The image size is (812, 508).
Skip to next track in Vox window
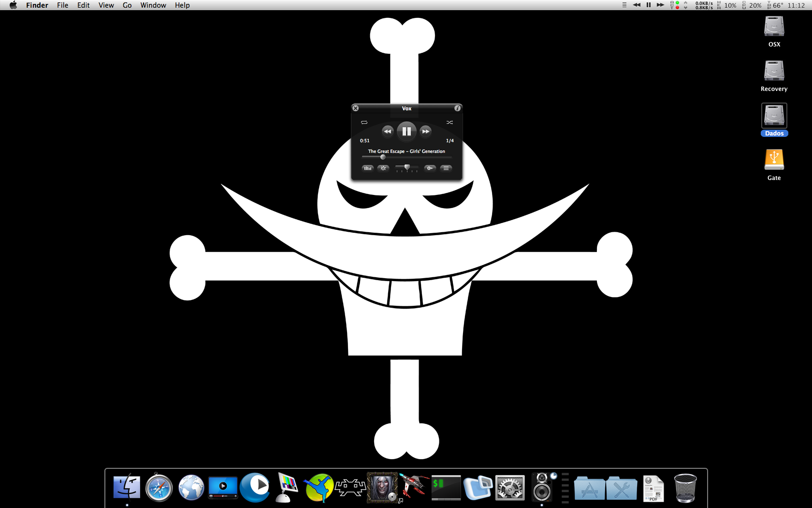(x=425, y=131)
